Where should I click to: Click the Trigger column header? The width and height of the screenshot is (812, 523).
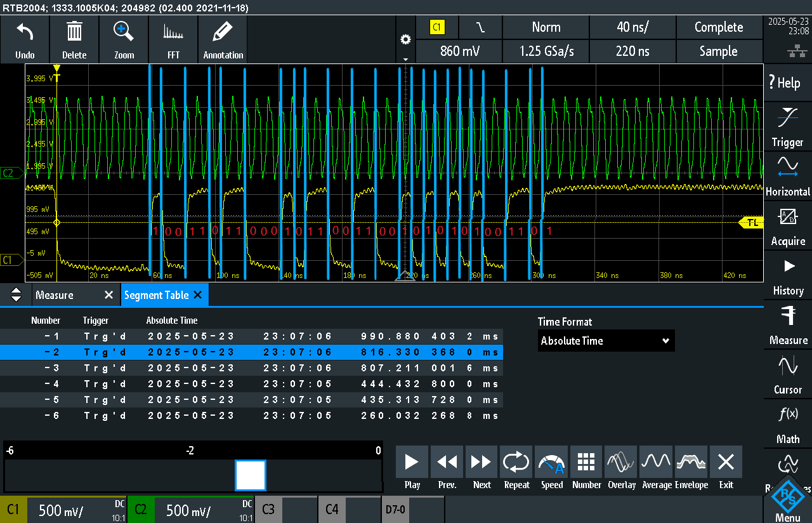pos(96,321)
